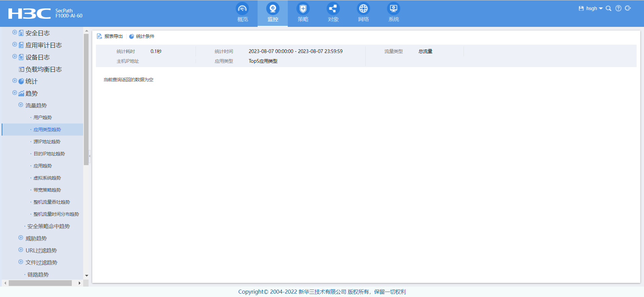Open the 对象 objects share icon

coord(333,9)
